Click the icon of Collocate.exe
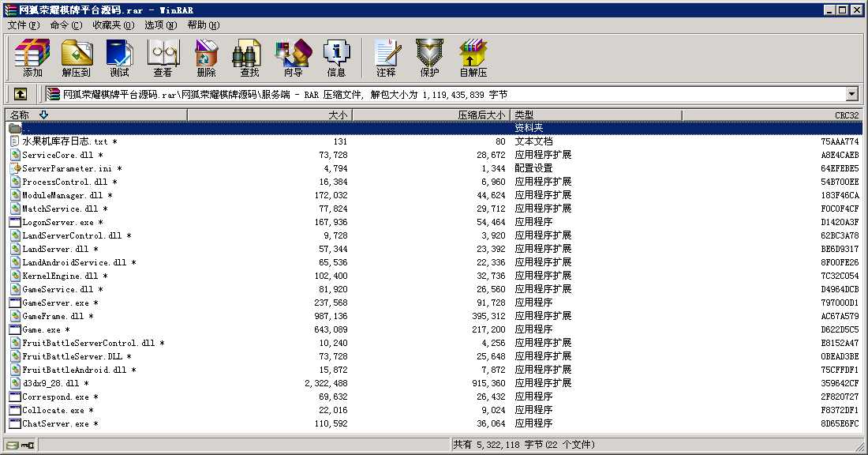Viewport: 868px width, 455px height. coord(15,410)
